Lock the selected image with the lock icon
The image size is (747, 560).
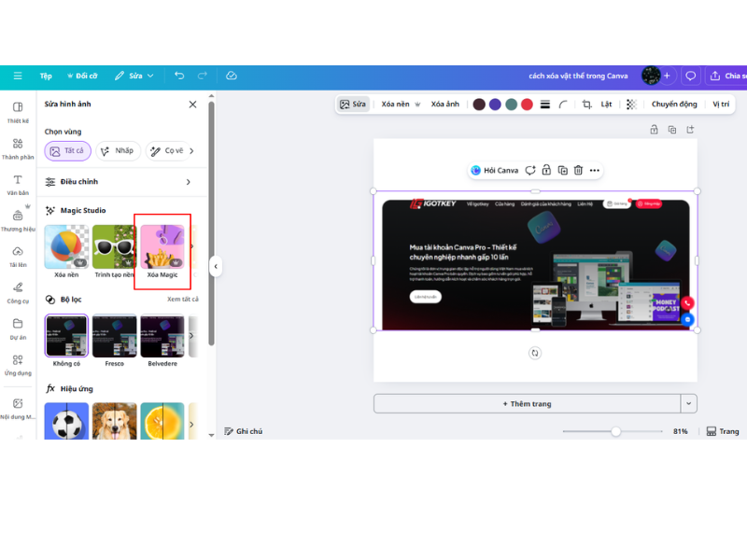click(x=547, y=170)
